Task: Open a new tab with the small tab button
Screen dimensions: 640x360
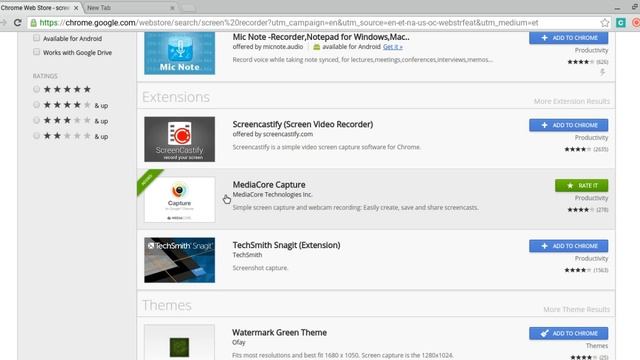Action: click(188, 8)
